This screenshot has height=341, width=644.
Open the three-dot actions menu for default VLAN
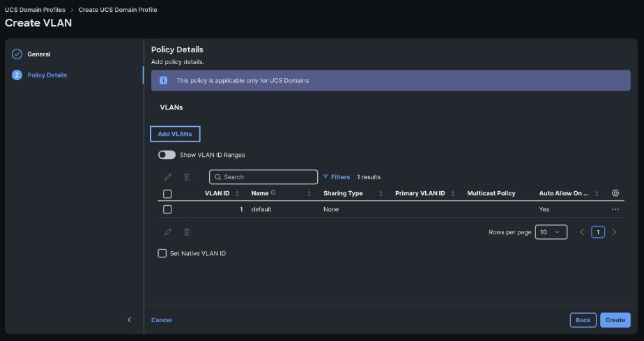[x=615, y=209]
